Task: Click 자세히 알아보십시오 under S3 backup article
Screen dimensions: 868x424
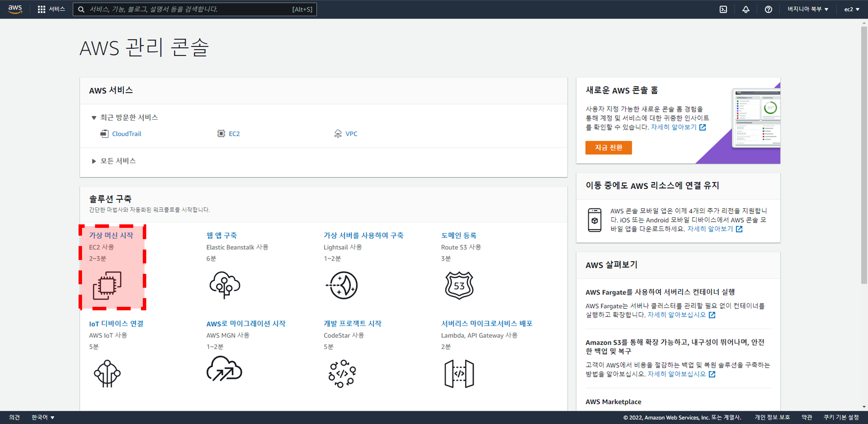Action: tap(677, 374)
